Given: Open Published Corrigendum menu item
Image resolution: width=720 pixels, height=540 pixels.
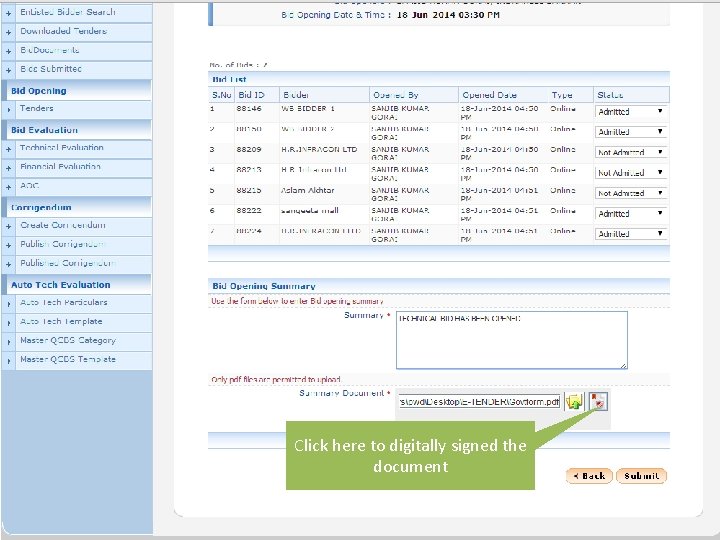Looking at the screenshot, I should [68, 263].
